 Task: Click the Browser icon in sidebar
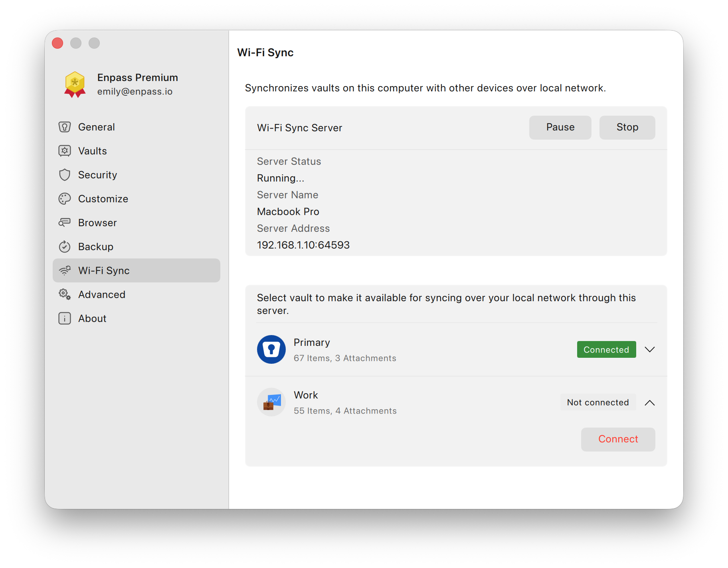[65, 223]
